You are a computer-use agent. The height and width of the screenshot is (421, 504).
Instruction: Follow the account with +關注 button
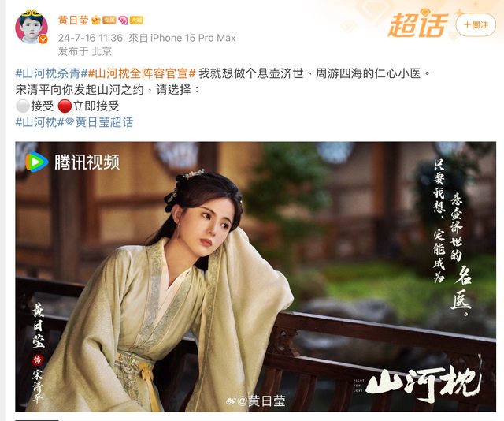[476, 24]
